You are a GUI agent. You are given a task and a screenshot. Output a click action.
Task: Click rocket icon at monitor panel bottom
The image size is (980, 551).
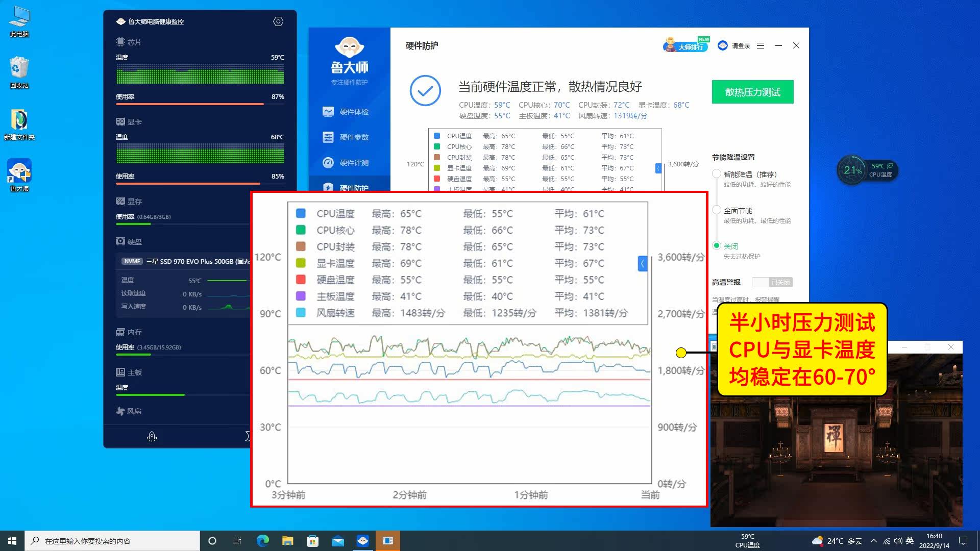[152, 436]
